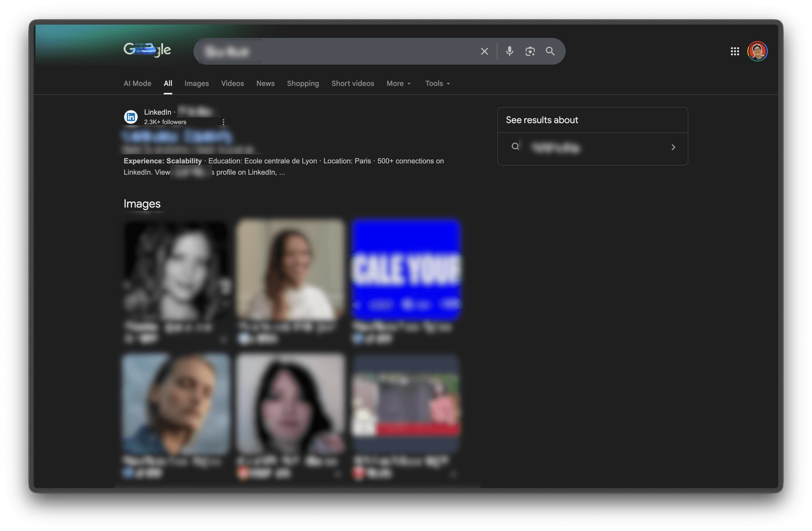
Task: Expand the More search filters dropdown
Action: coord(398,84)
